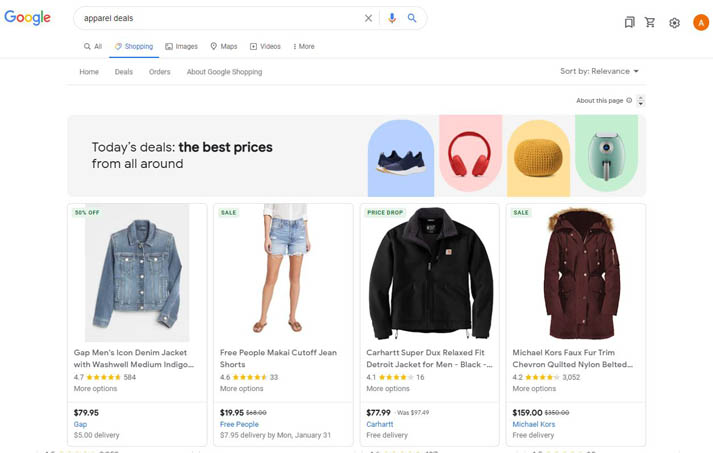Click the $77.99 price

pyautogui.click(x=378, y=413)
